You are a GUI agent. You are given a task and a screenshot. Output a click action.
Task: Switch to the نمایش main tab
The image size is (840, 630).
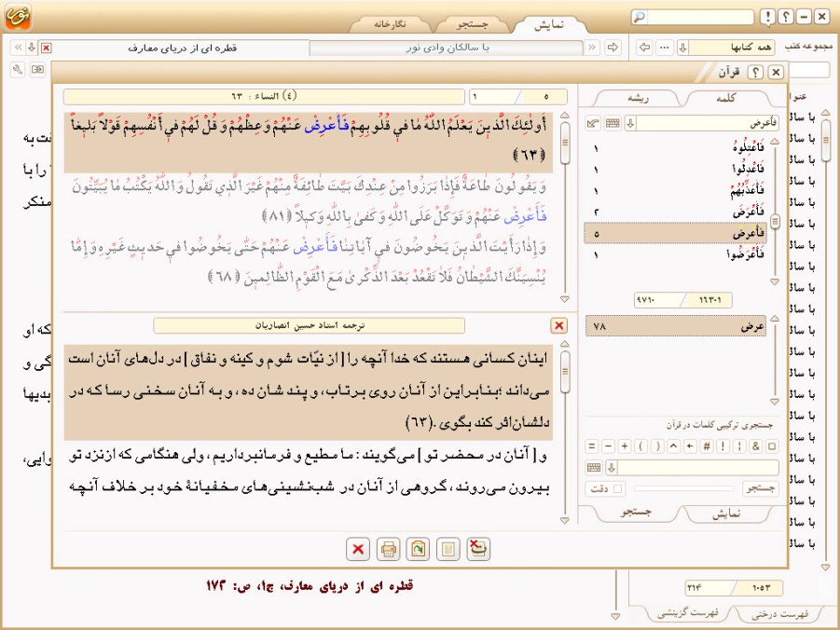549,24
